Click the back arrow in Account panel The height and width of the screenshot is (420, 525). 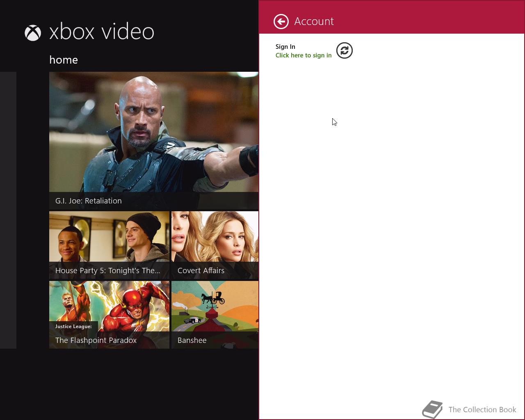281,21
